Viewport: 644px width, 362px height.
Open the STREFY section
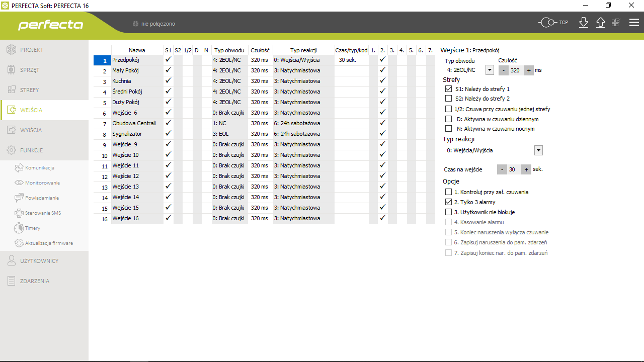[44, 90]
